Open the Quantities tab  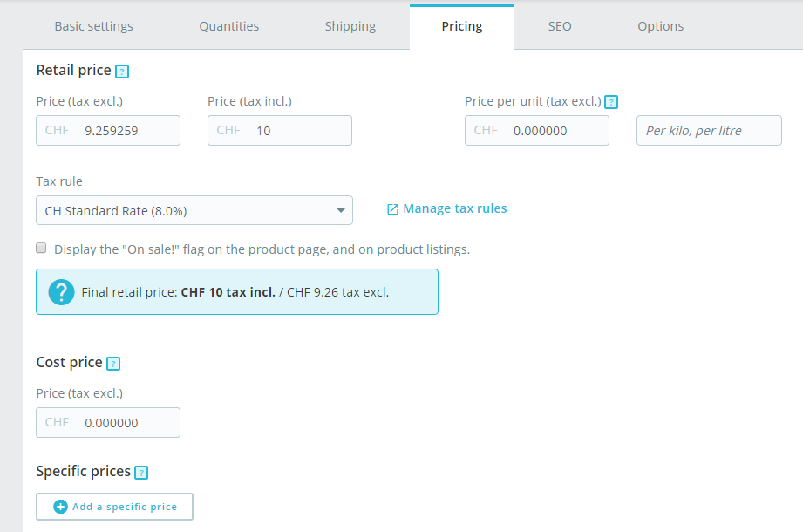point(229,26)
